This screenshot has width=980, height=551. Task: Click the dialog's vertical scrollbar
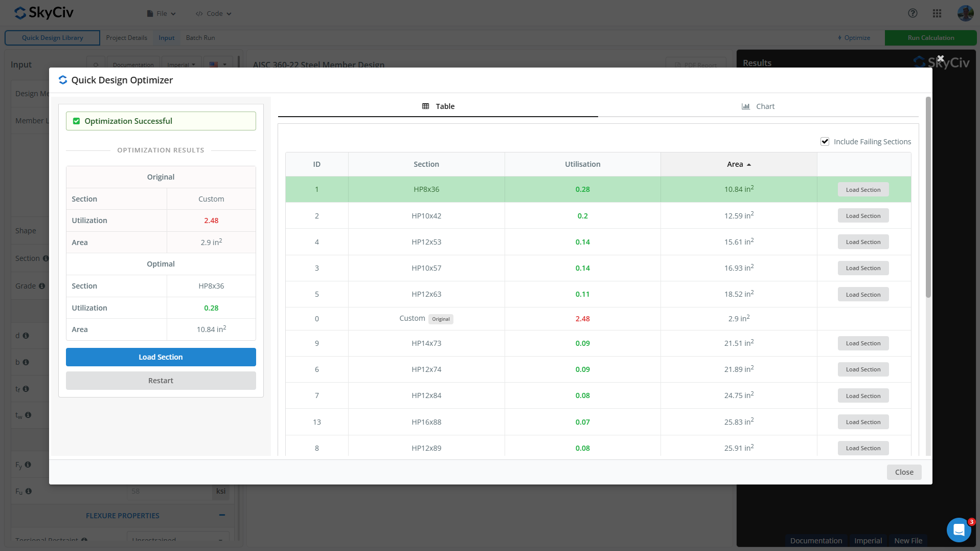click(928, 197)
